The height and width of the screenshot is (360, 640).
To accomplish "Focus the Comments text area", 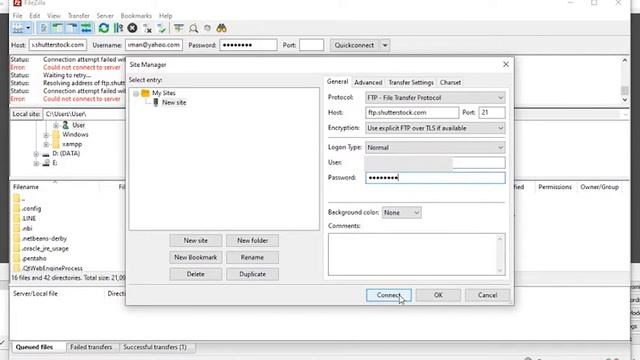I will click(417, 254).
